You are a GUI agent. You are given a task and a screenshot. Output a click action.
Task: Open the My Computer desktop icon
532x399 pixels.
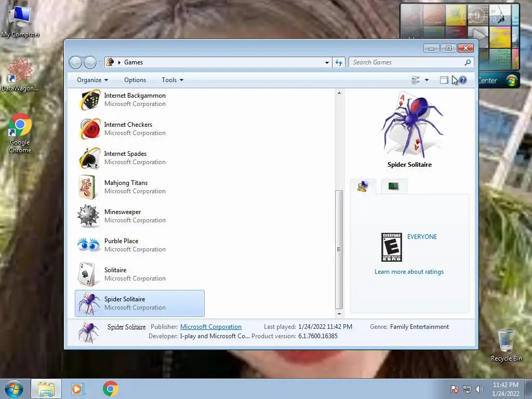pyautogui.click(x=20, y=21)
